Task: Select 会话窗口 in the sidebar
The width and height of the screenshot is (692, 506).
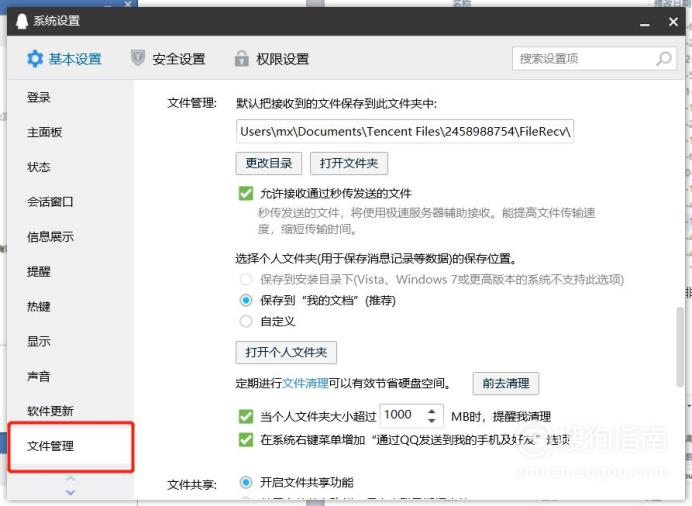Action: click(x=50, y=202)
